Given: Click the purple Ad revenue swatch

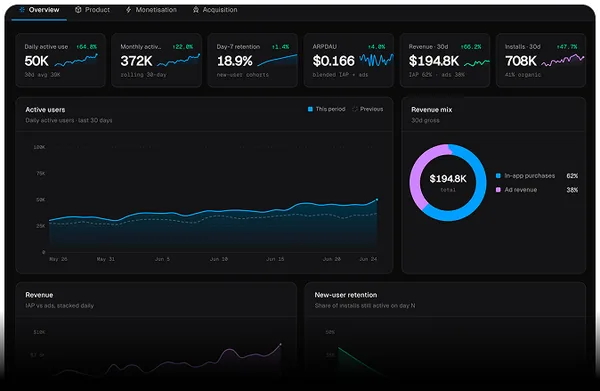Looking at the screenshot, I should (498, 190).
